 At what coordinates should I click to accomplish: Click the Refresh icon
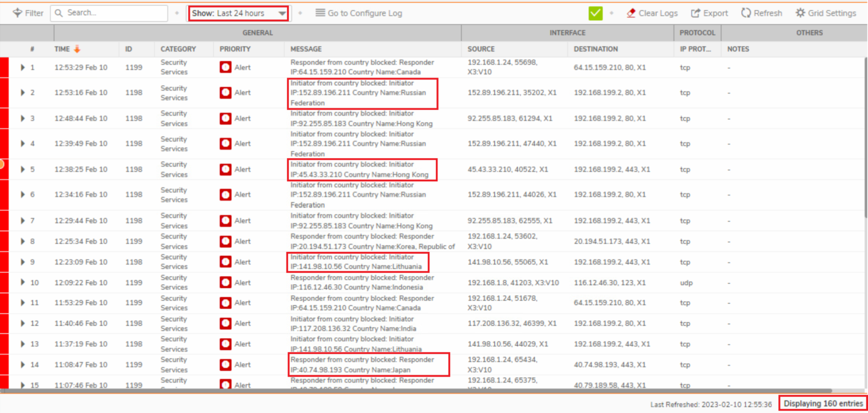point(746,13)
